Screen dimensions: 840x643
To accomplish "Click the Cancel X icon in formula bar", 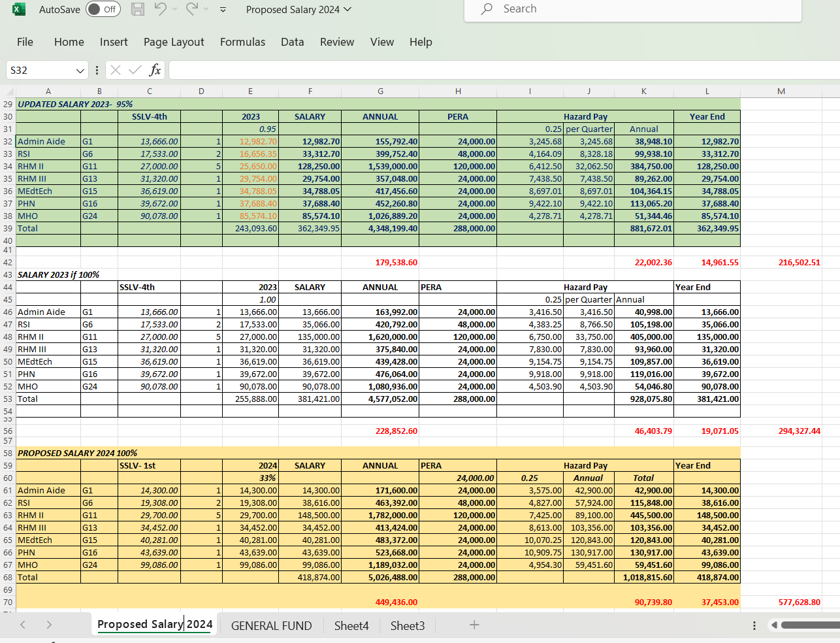I will coord(116,70).
